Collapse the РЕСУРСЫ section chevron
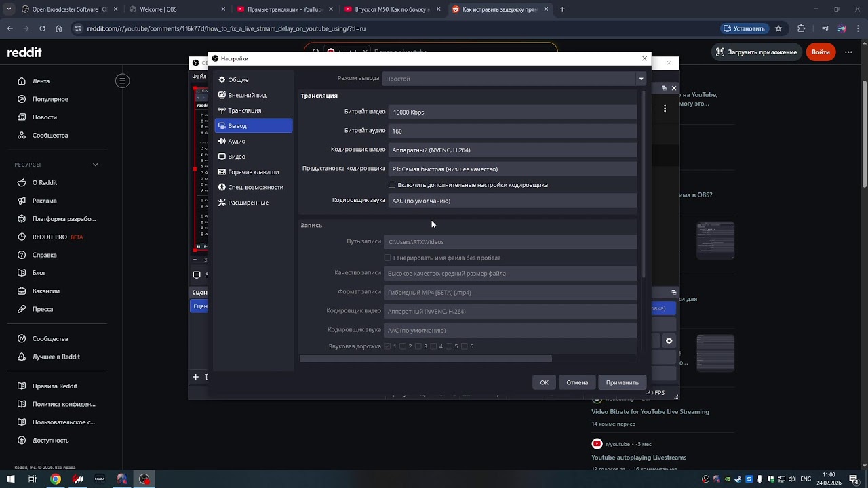 [x=95, y=165]
